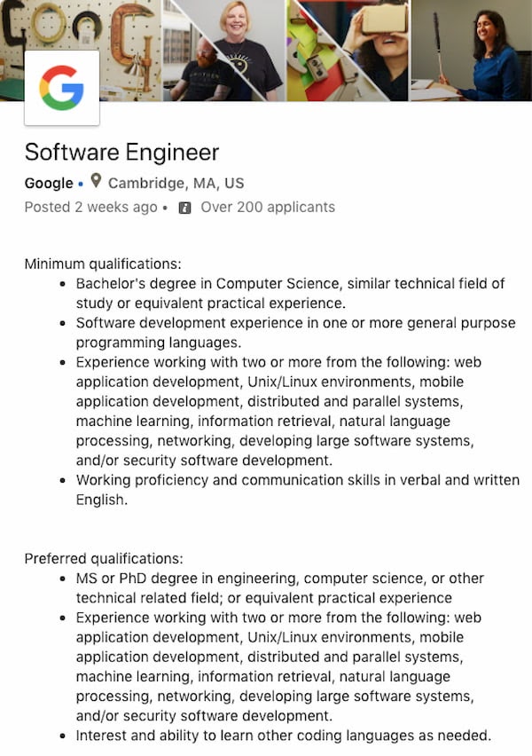Click the applicants info icon

(184, 208)
